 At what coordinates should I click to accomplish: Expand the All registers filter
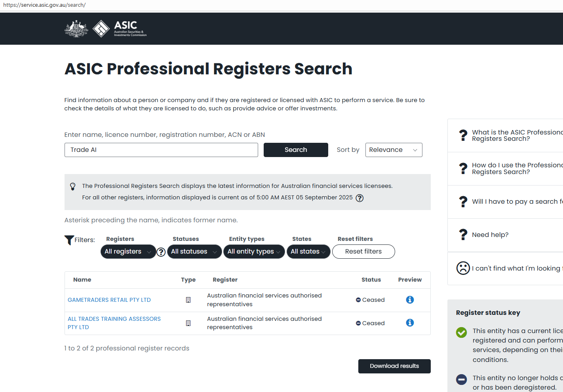point(128,252)
